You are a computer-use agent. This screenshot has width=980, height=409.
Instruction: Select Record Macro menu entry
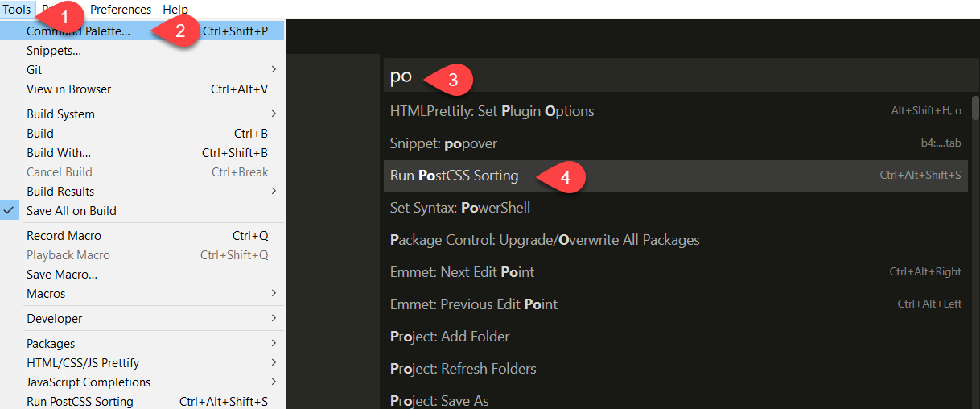64,236
